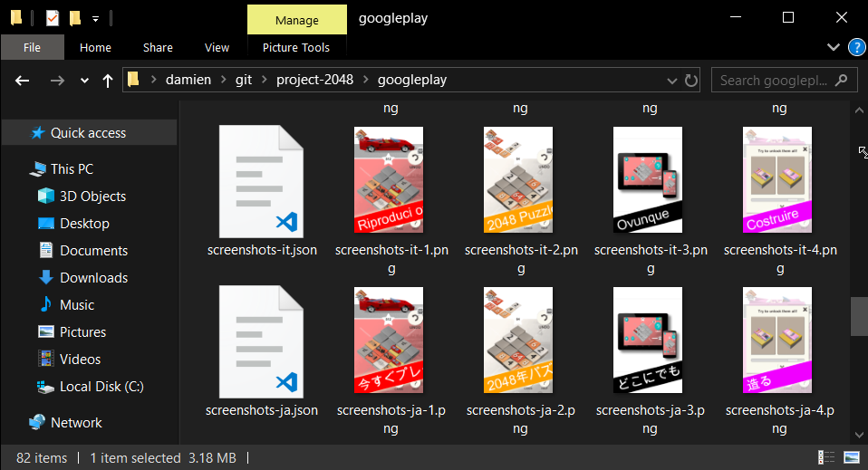Open the Picture Tools tab
868x470 pixels.
click(296, 48)
